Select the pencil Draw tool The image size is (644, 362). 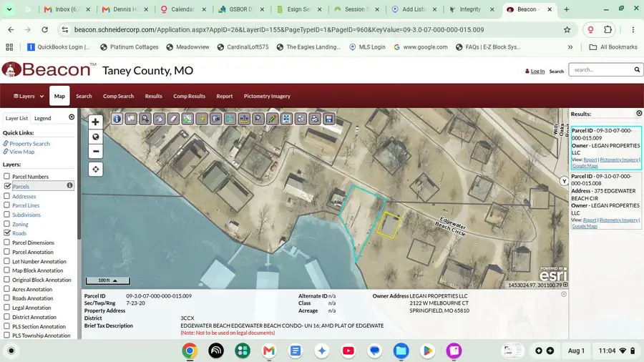click(x=273, y=119)
